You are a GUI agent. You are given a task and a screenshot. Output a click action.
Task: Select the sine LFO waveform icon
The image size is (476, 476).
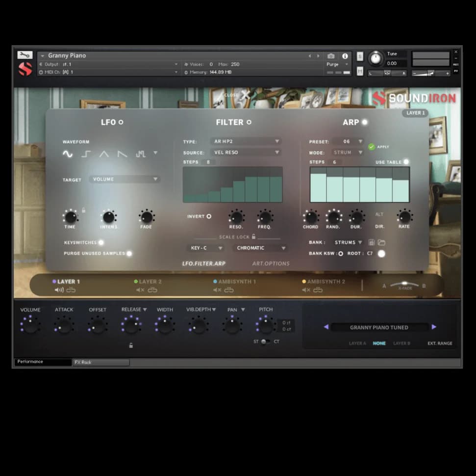pyautogui.click(x=68, y=154)
